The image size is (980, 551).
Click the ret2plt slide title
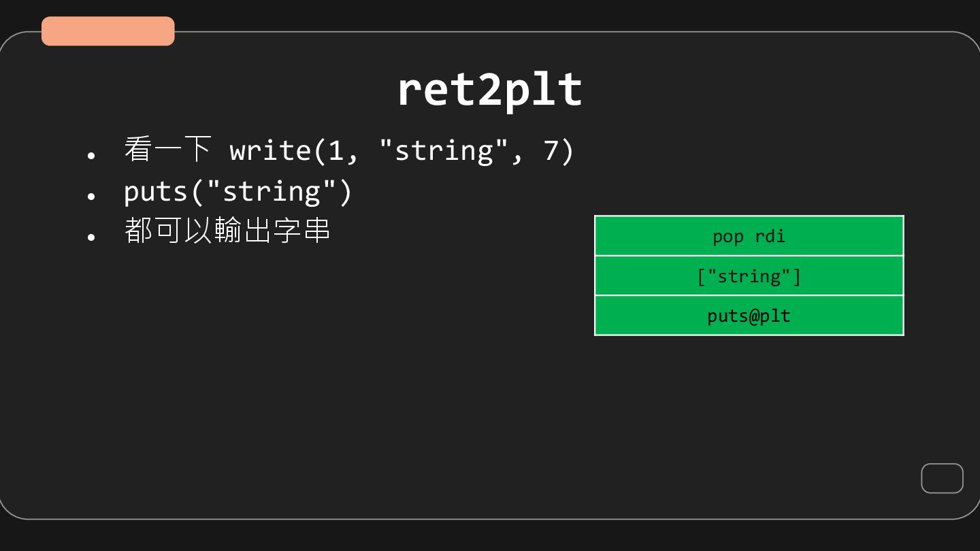pos(489,90)
